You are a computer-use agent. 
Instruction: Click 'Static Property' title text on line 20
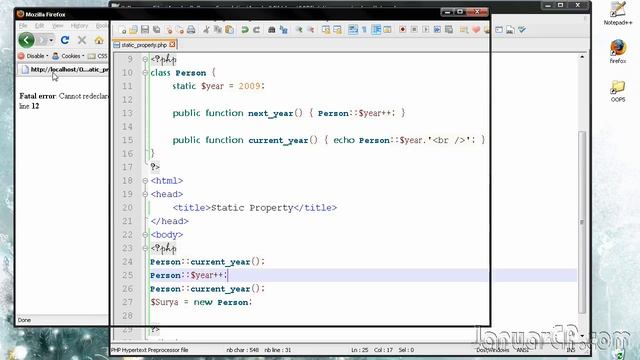pyautogui.click(x=252, y=208)
